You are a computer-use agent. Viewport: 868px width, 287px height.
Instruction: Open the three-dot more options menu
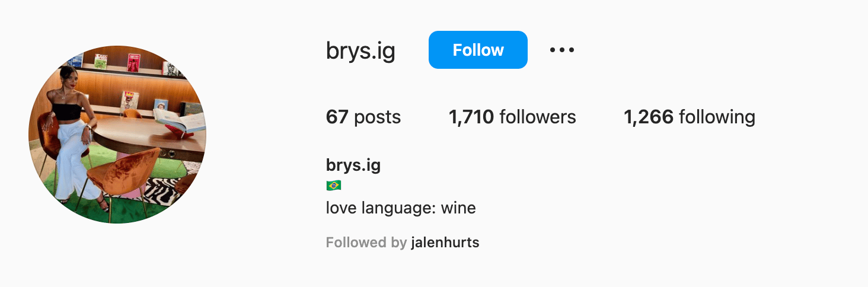[x=561, y=50]
